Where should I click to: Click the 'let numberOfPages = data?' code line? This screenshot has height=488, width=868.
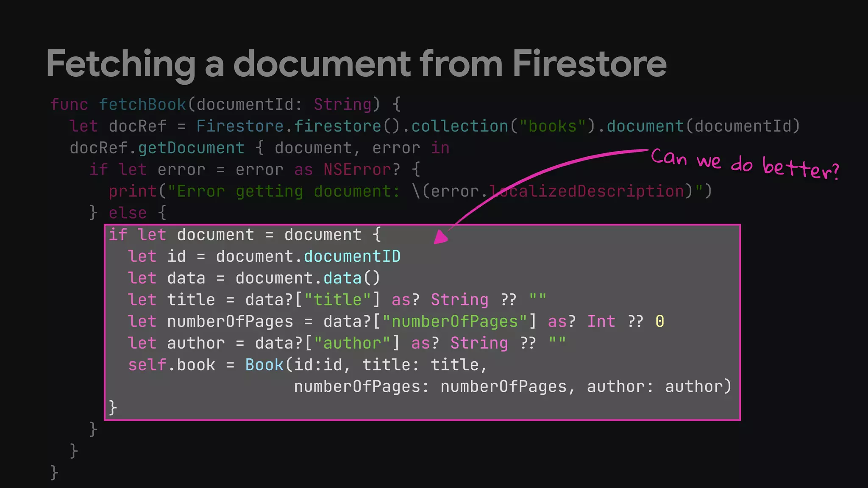point(396,321)
